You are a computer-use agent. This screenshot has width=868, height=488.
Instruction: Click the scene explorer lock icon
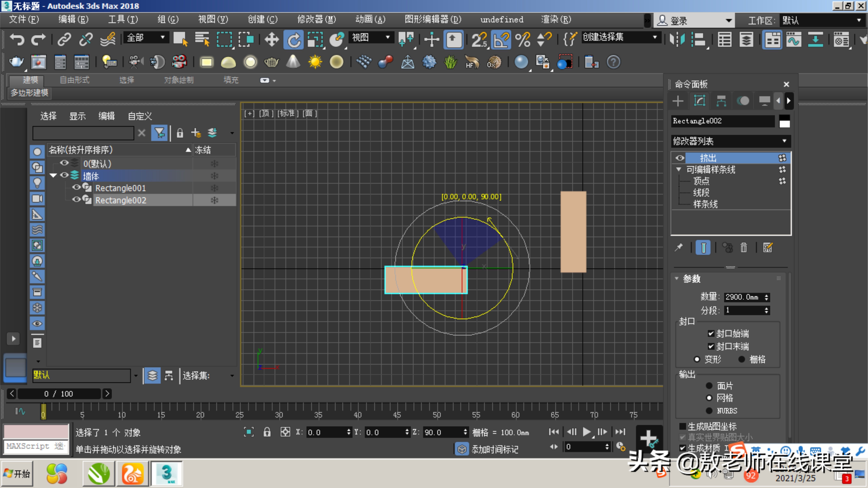(x=180, y=133)
